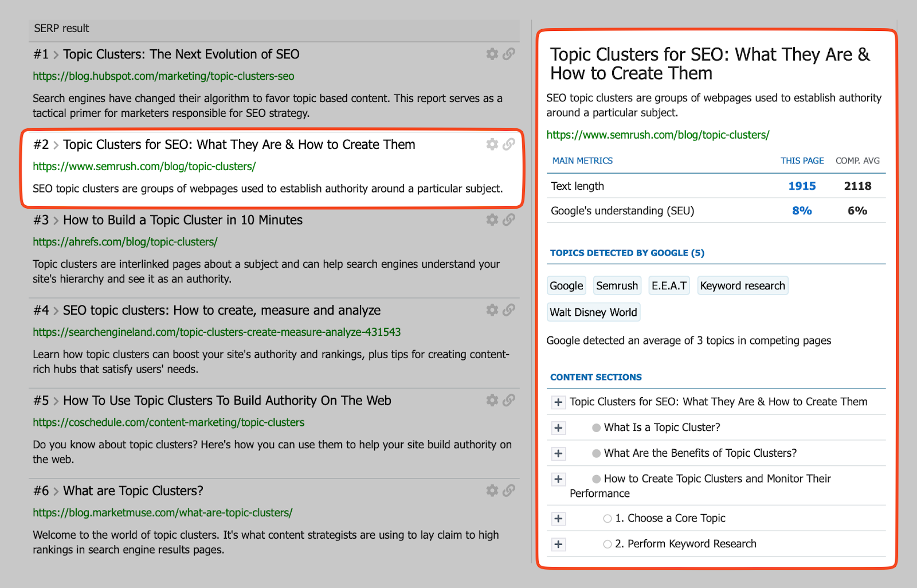Click 'TOPICS DETECTED BY GOOGLE (5)' heading
This screenshot has height=588, width=917.
(x=627, y=253)
